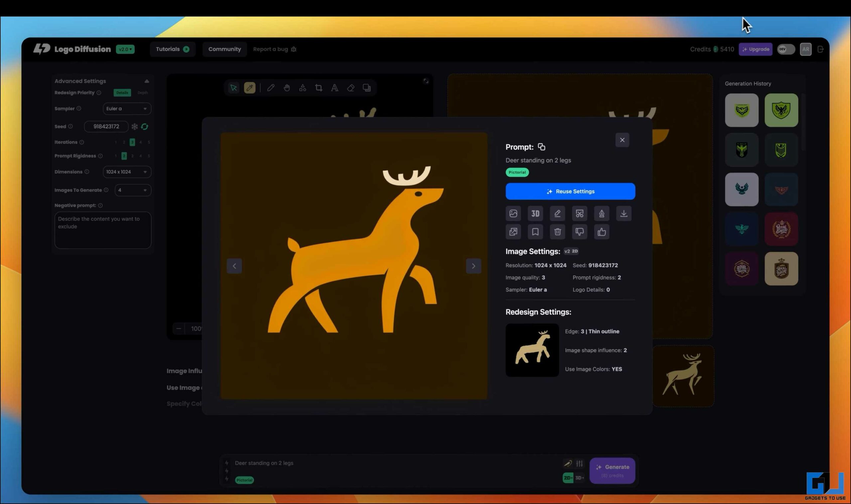Click the Seed input field
This screenshot has height=504, width=851.
click(106, 126)
